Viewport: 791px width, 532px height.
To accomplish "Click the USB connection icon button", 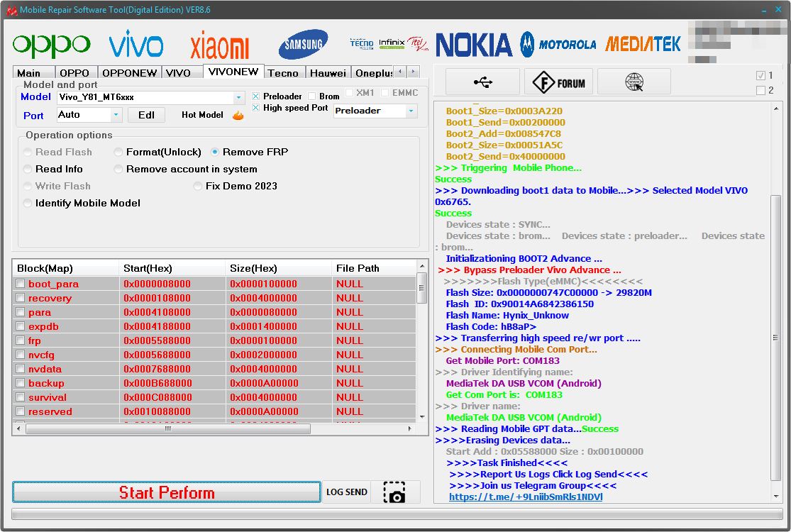I will (x=483, y=82).
